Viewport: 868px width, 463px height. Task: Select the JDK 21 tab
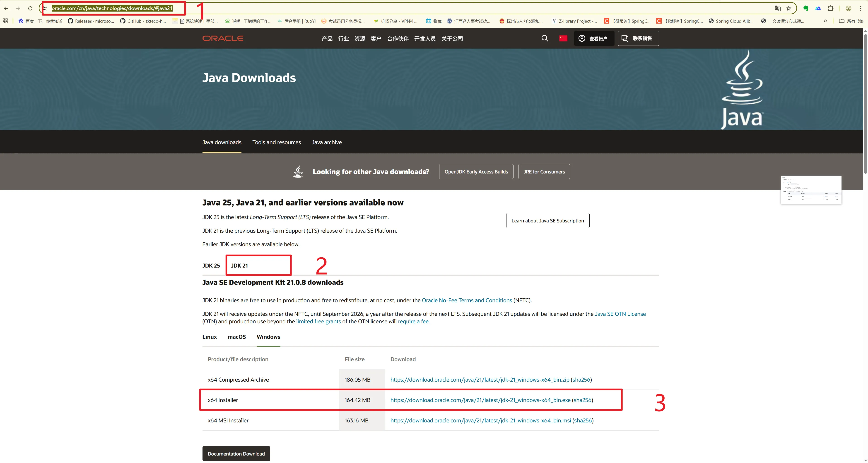(239, 266)
